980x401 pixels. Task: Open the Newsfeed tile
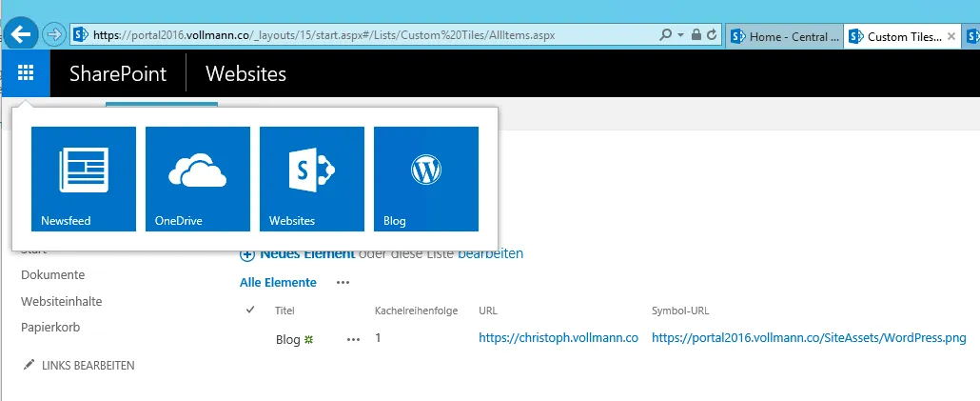pyautogui.click(x=84, y=179)
